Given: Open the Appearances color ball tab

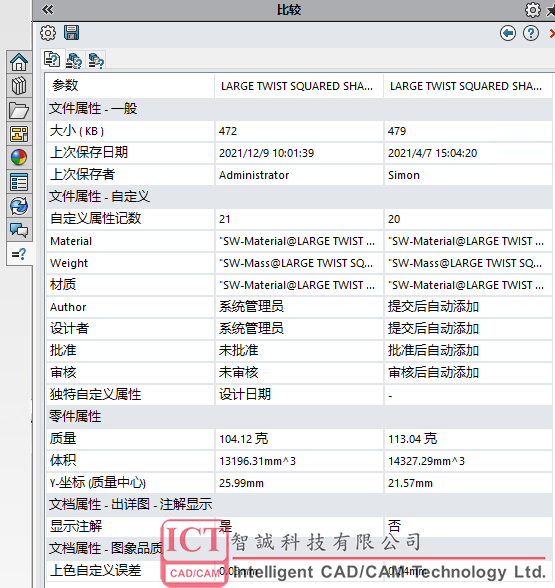Looking at the screenshot, I should tap(19, 158).
